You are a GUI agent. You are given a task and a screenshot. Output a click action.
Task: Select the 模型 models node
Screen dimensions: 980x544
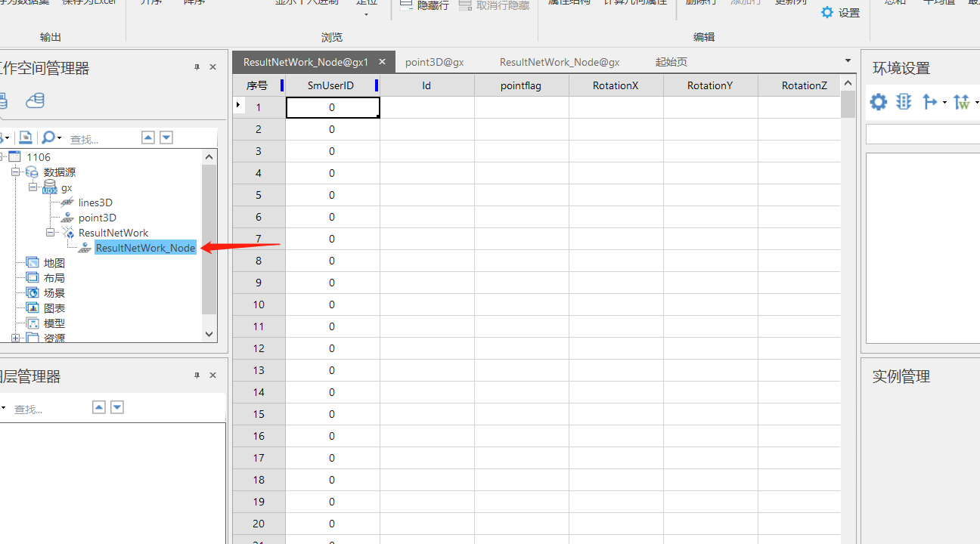[54, 323]
